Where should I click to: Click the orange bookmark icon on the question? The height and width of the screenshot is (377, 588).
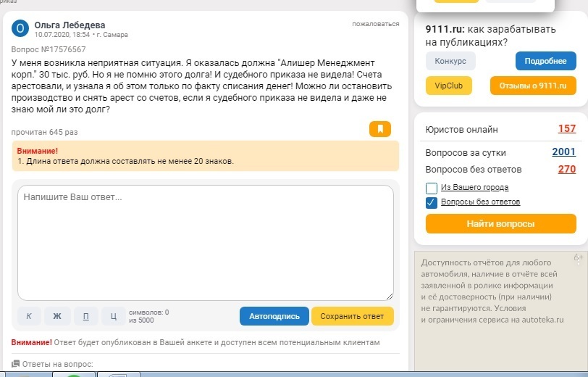click(380, 130)
